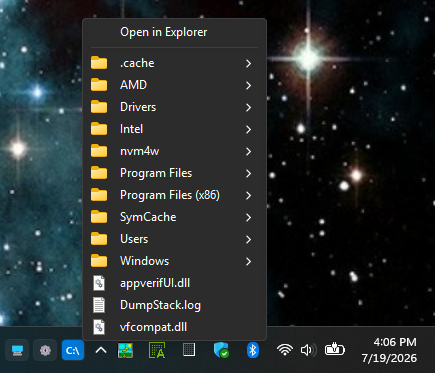Click the monitor icon in the taskbar
The image size is (435, 373).
point(17,350)
